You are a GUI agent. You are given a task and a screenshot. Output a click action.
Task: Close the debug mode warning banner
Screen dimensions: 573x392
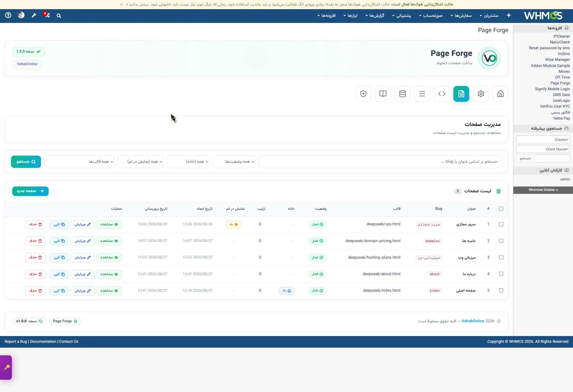pyautogui.click(x=122, y=5)
